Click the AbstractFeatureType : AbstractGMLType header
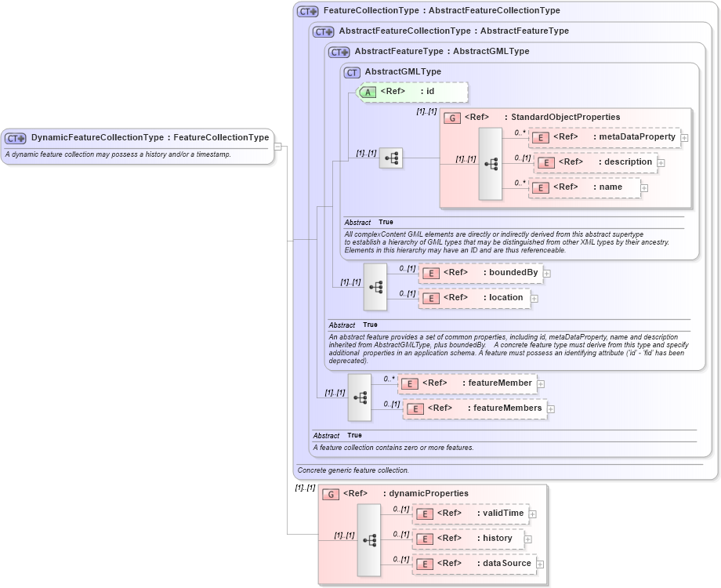Screen dimensions: 721x588 point(431,51)
